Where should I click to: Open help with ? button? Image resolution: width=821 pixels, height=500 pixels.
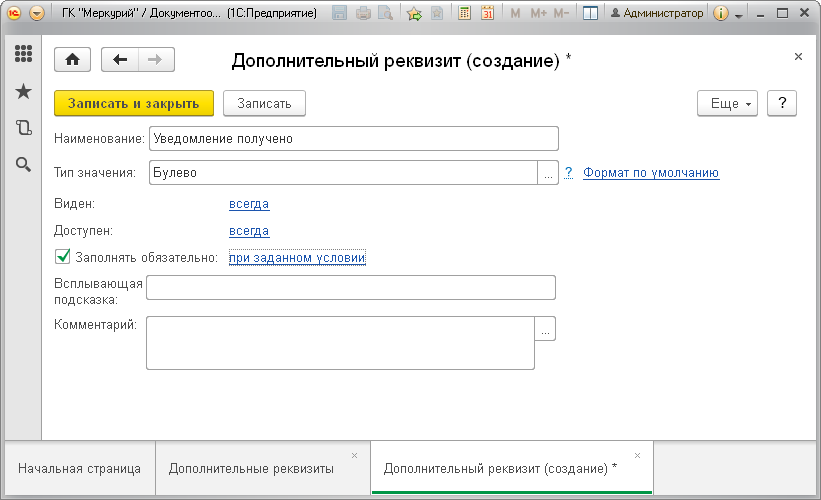point(782,103)
